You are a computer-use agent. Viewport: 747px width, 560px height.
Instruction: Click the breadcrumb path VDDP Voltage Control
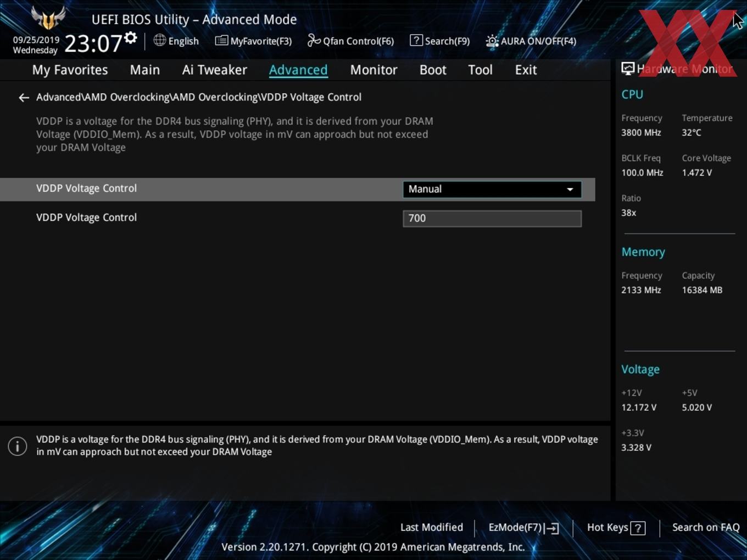[x=311, y=97]
